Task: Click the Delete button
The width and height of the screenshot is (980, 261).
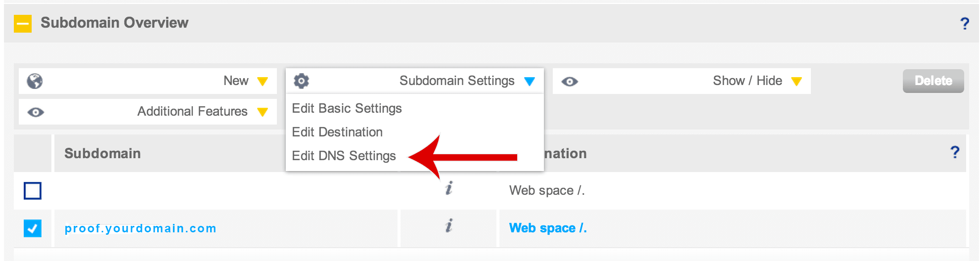Action: (x=934, y=81)
